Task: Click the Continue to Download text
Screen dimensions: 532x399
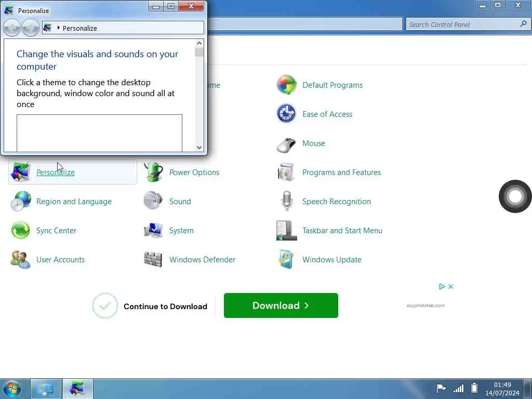Action: point(165,307)
